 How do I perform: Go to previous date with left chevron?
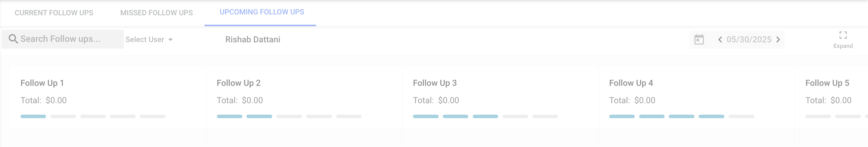(720, 39)
